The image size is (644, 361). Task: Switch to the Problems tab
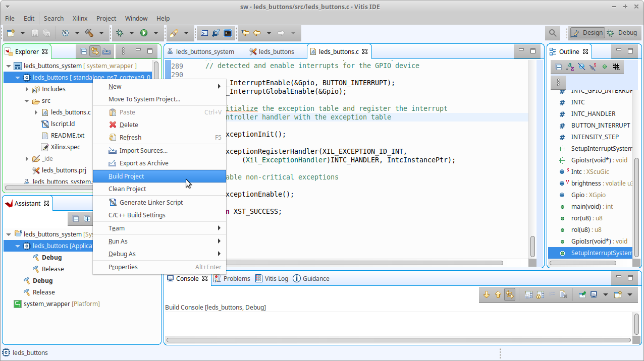click(x=236, y=278)
